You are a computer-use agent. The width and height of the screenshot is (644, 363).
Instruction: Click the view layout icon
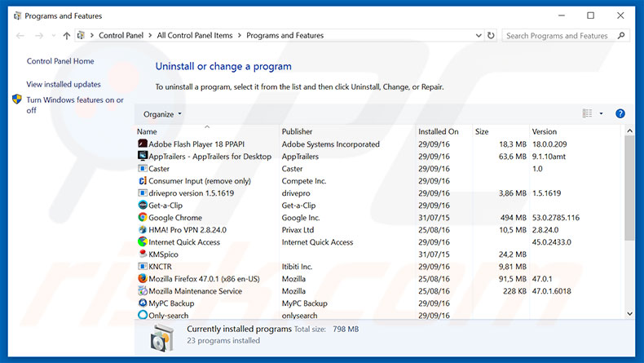click(587, 113)
